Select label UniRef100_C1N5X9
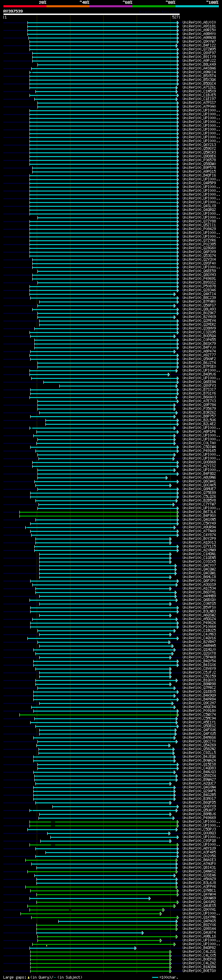This screenshot has width=222, height=980. click(199, 91)
